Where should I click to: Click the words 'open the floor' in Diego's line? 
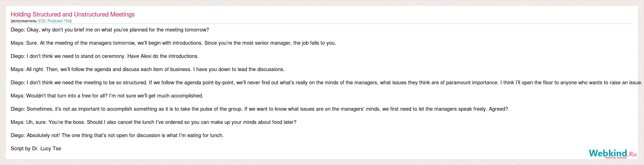click(x=538, y=82)
